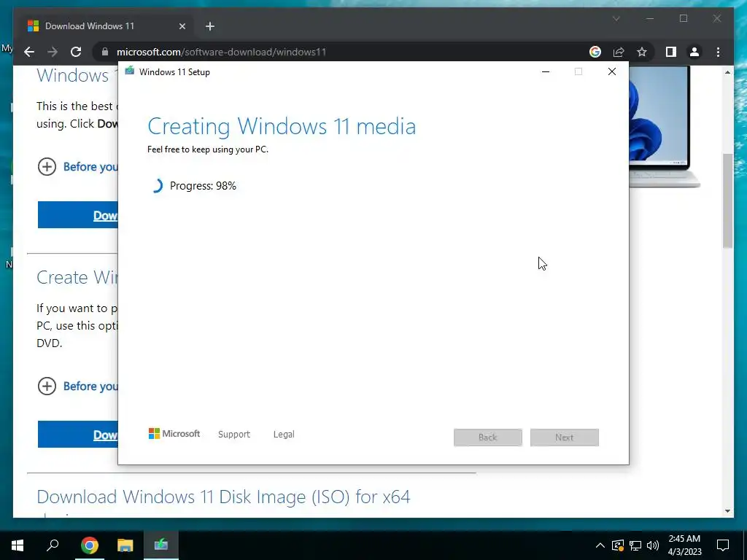The height and width of the screenshot is (560, 747).
Task: Click scrollbar down arrow on page
Action: [x=727, y=511]
